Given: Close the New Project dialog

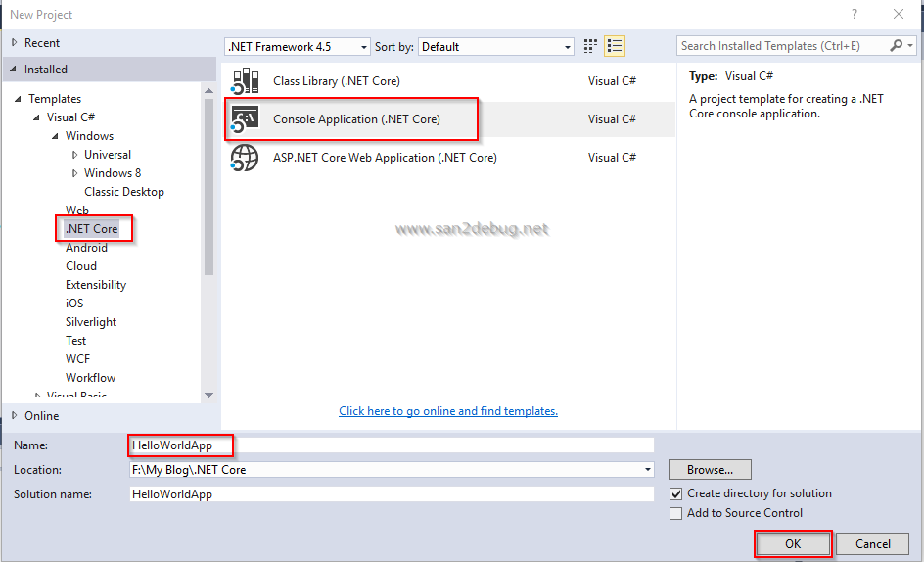Looking at the screenshot, I should [899, 14].
